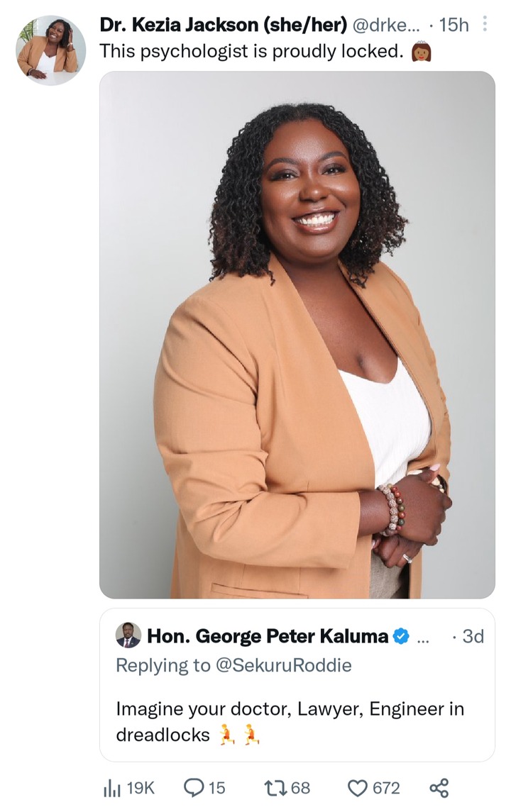The width and height of the screenshot is (511, 812).
Task: Click the 'This psychologist is proudly locked' text
Action: pyautogui.click(x=251, y=51)
